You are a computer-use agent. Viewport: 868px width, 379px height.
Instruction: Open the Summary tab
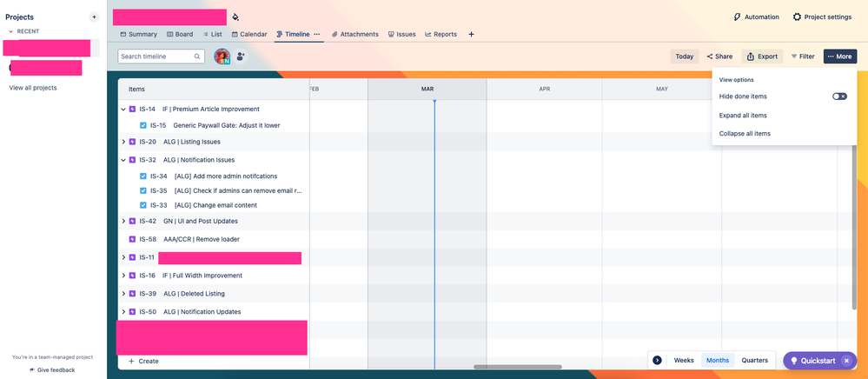click(x=138, y=35)
